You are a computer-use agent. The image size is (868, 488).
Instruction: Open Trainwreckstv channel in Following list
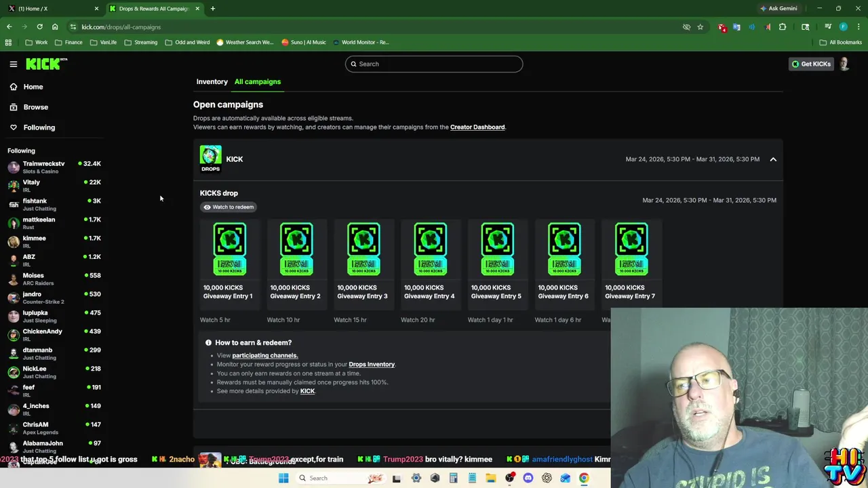(54, 167)
